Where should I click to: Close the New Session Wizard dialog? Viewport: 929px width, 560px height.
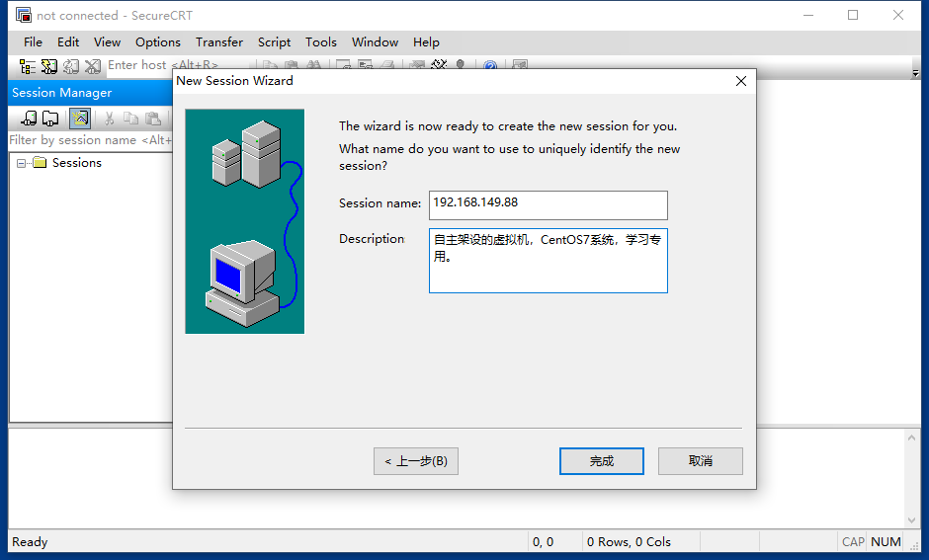pyautogui.click(x=741, y=81)
